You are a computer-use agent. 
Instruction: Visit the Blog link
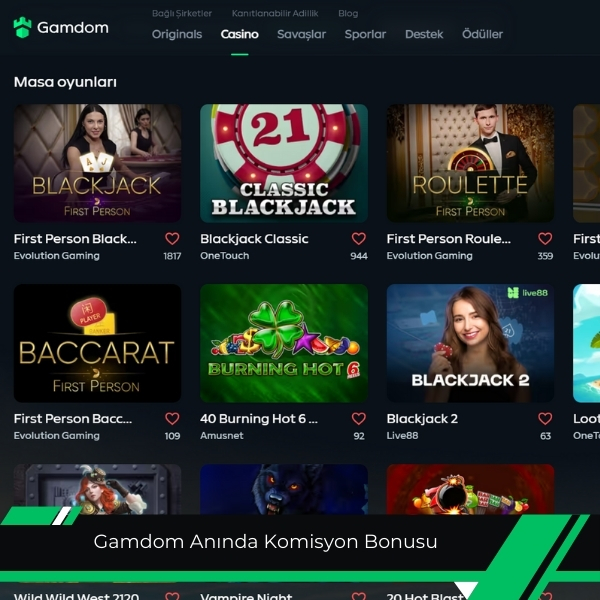(348, 13)
